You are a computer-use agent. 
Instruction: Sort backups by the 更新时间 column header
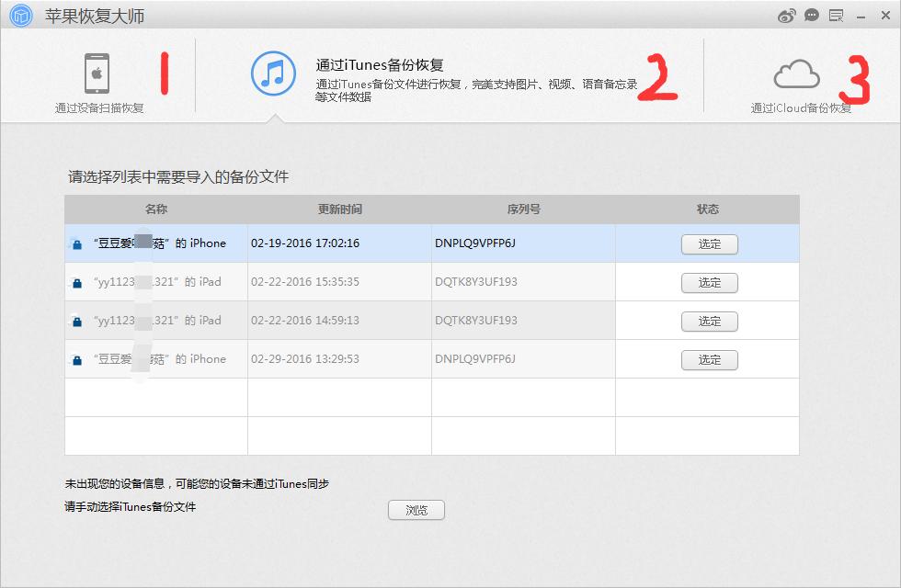pyautogui.click(x=339, y=209)
